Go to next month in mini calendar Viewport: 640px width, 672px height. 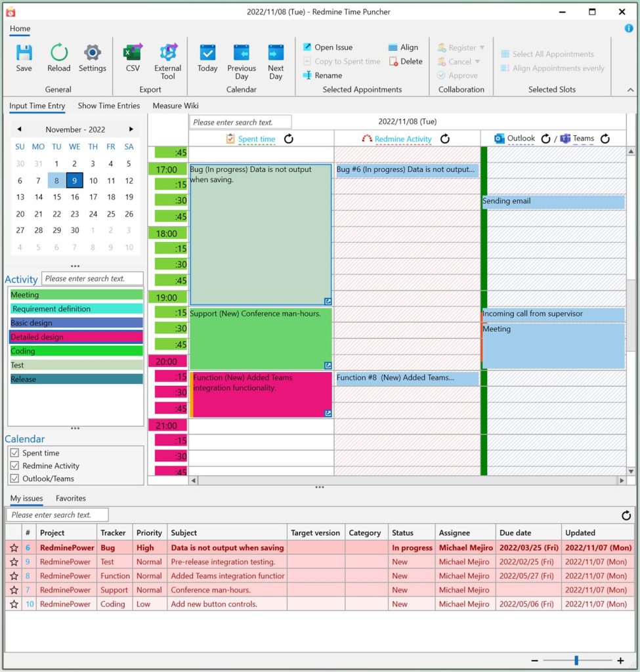(x=131, y=129)
